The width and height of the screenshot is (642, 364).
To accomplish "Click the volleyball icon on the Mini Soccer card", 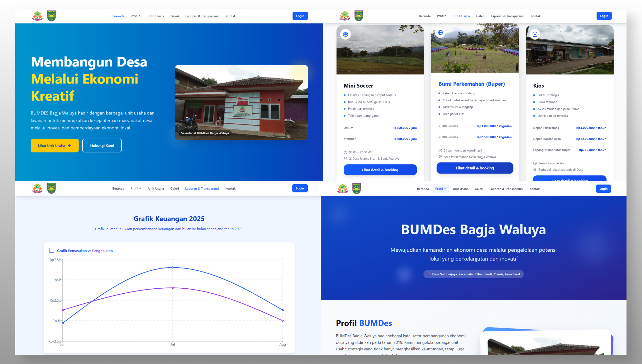I will (x=345, y=34).
